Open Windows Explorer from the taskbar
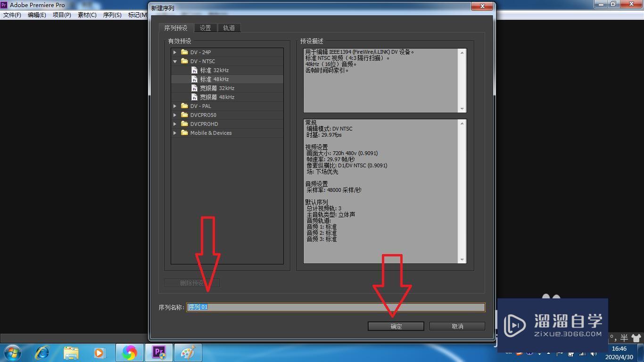The width and height of the screenshot is (644, 362). click(x=71, y=352)
